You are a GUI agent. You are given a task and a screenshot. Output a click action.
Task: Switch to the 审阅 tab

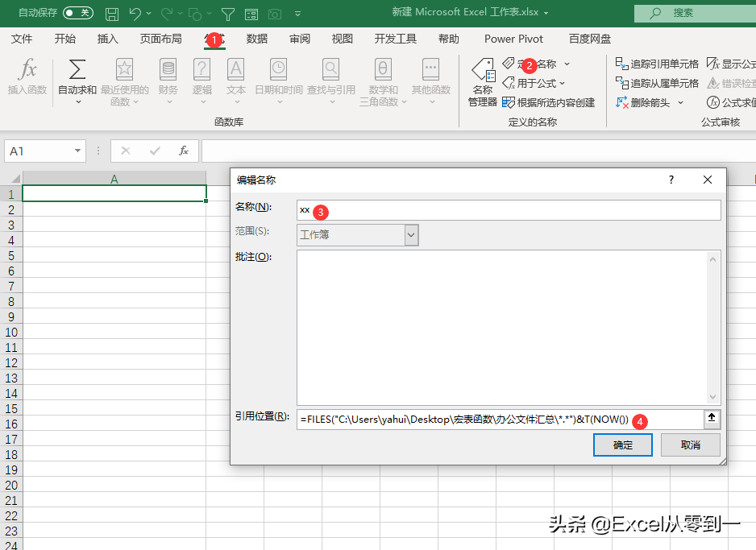pyautogui.click(x=299, y=39)
